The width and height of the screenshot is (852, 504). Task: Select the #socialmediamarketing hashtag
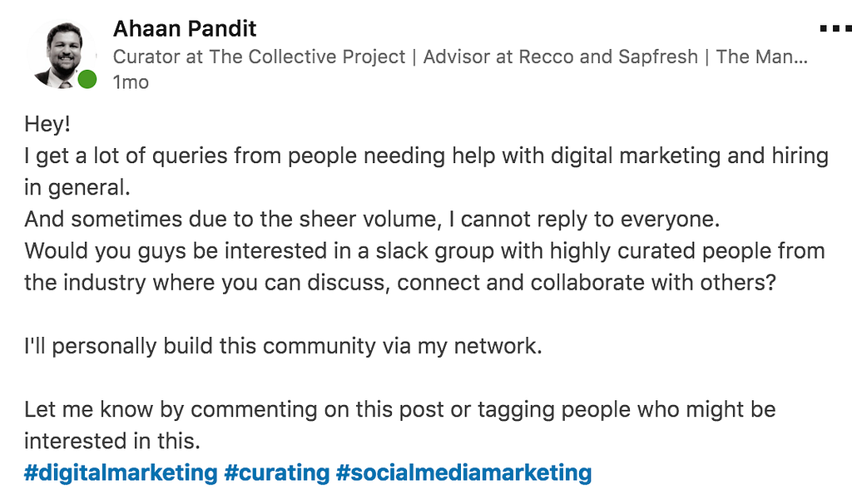click(463, 473)
